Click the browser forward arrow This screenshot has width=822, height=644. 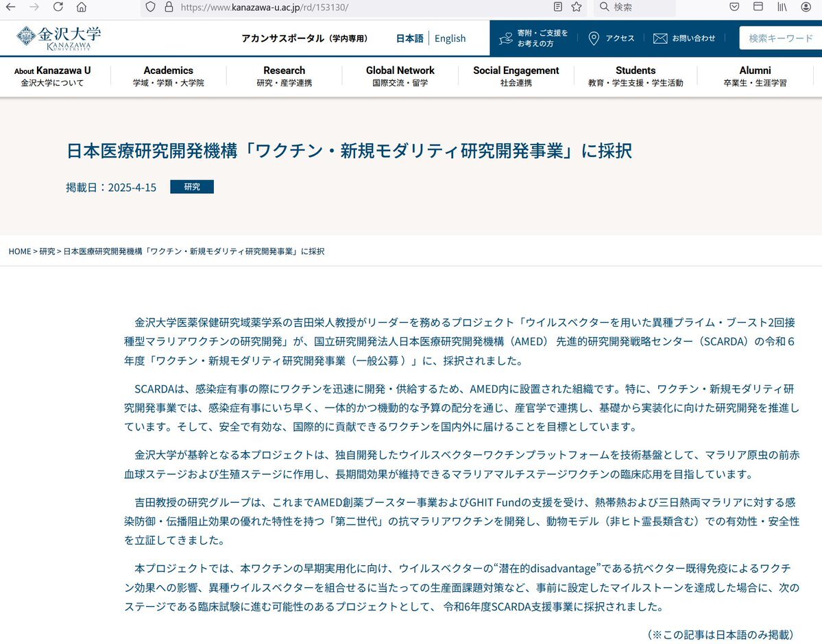(x=34, y=7)
